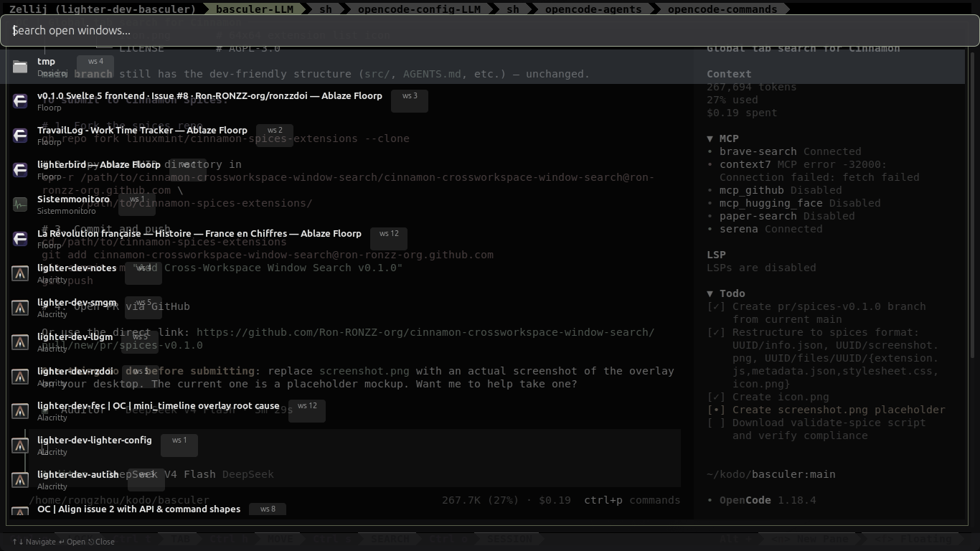The image size is (980, 551).
Task: Select the sh tab before opencode-agents
Action: (x=513, y=9)
